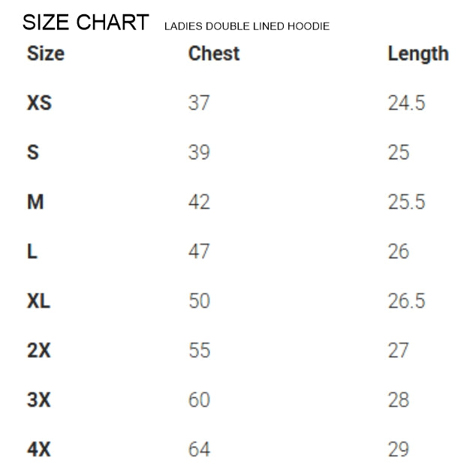
Task: Select chest measurement 55 for 2X
Action: [x=199, y=351]
